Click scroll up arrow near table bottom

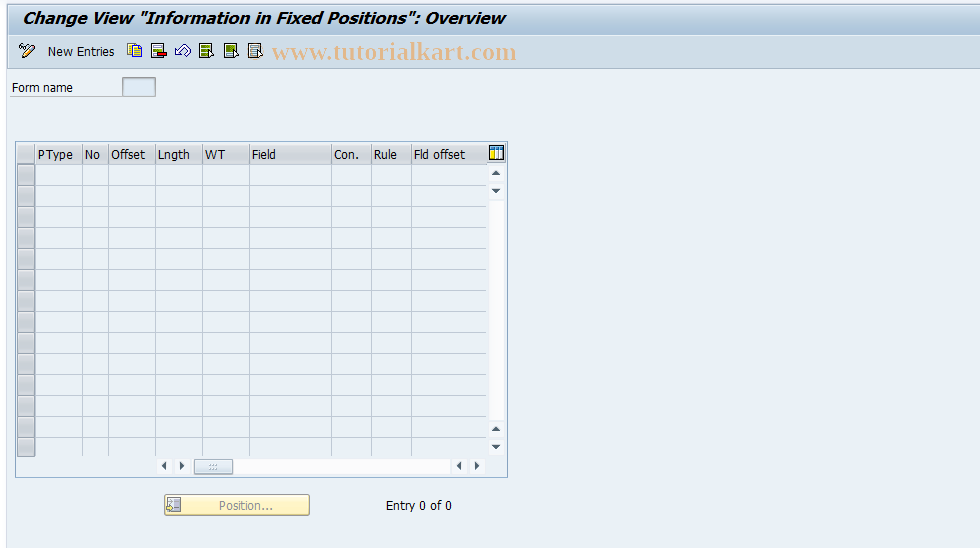point(496,429)
